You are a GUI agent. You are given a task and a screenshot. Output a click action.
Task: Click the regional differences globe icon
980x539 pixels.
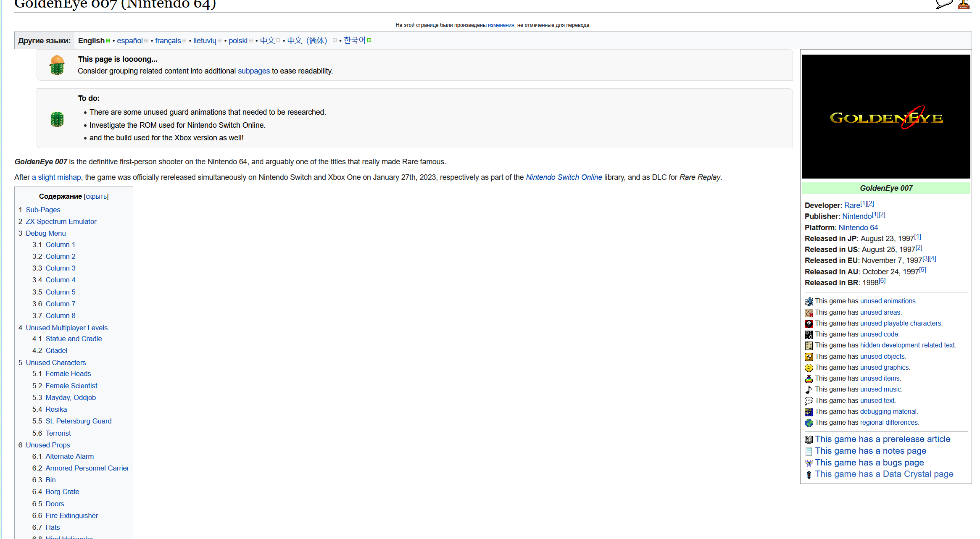pos(809,423)
